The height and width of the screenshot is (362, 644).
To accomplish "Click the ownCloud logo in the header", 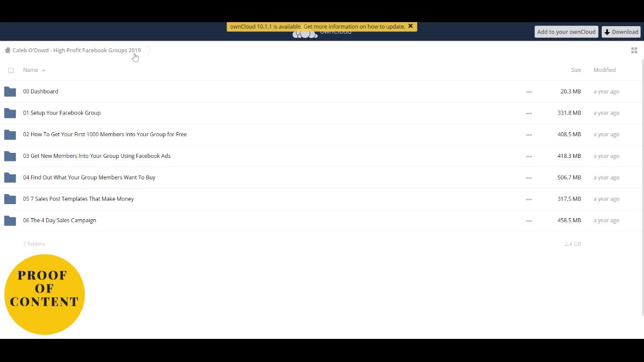I will point(322,33).
